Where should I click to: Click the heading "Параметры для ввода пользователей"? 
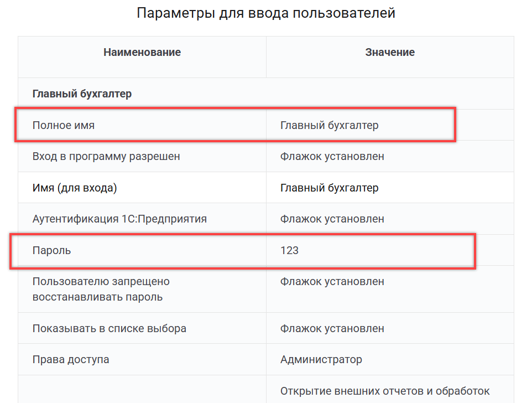click(x=266, y=13)
